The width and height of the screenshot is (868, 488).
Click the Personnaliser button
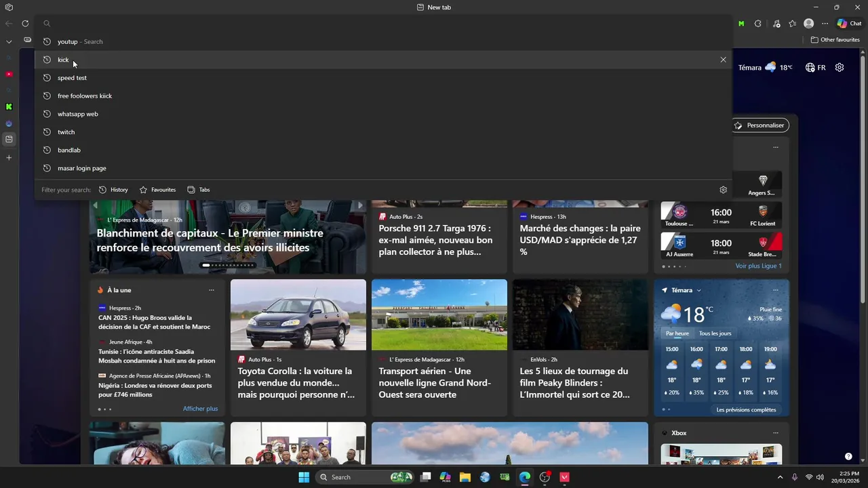761,125
